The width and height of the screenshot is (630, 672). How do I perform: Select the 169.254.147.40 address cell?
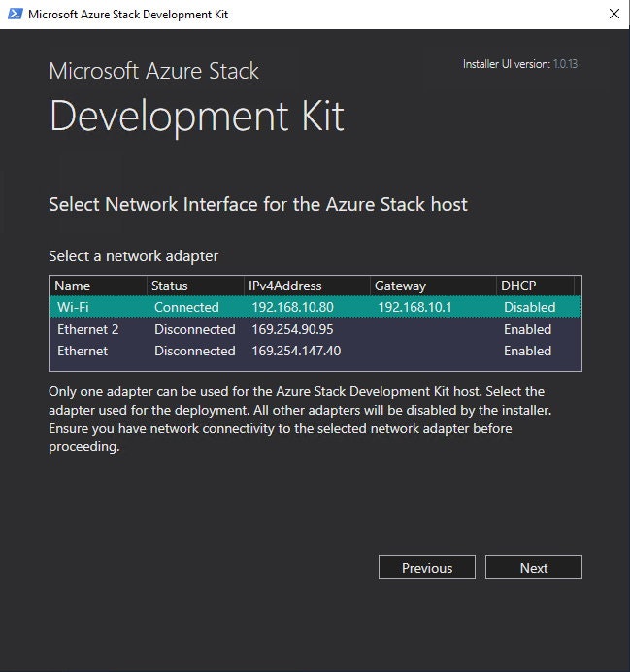click(x=296, y=351)
